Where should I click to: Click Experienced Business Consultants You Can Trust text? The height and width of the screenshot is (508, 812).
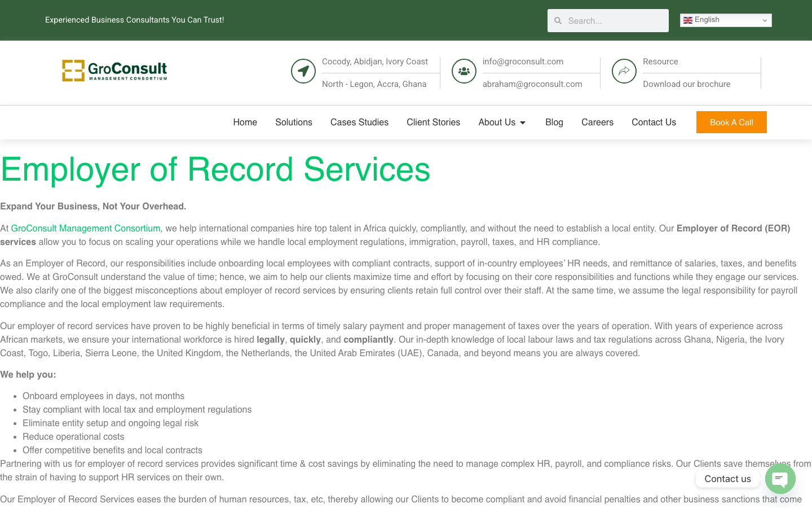click(x=134, y=20)
